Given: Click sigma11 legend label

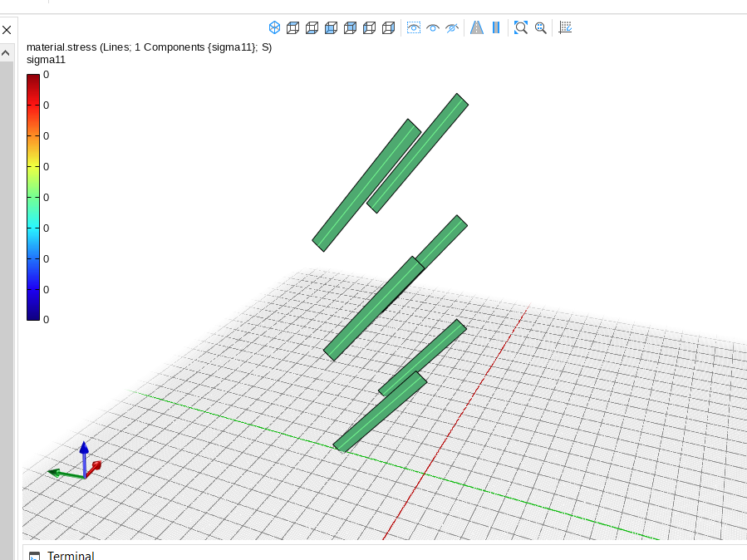Looking at the screenshot, I should (46, 60).
